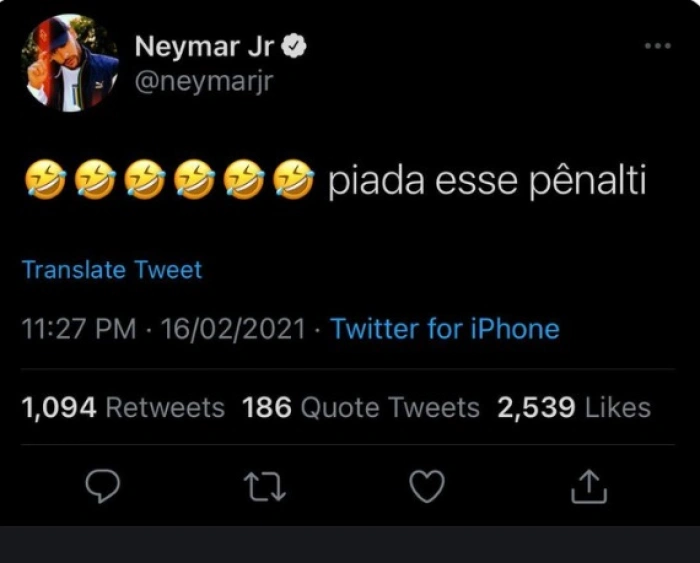Click the retweet arrows icon
700x563 pixels.
point(265,486)
